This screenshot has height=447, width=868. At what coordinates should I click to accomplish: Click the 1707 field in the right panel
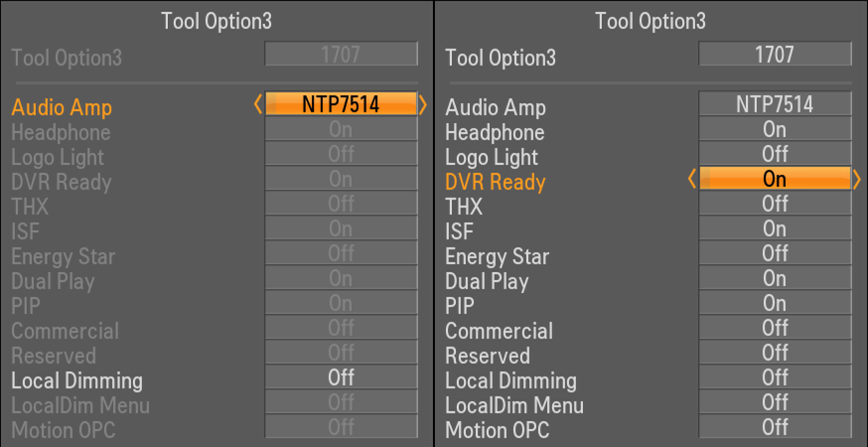click(x=775, y=55)
